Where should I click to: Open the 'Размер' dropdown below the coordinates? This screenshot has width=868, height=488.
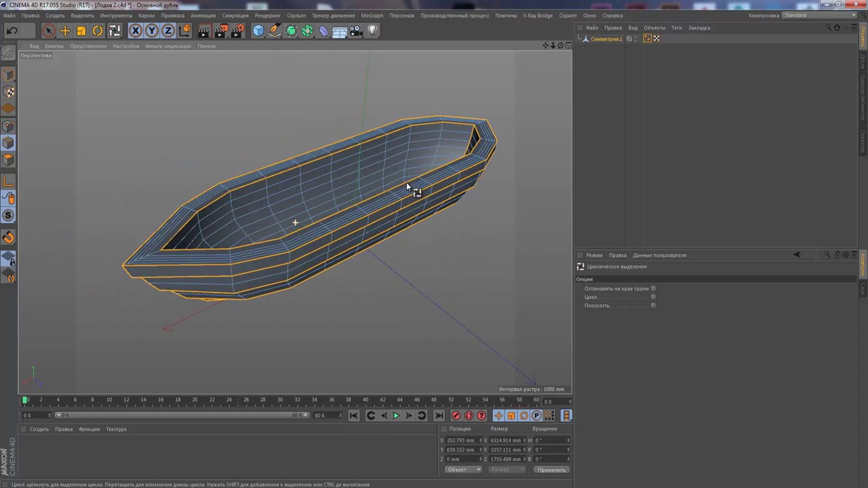(507, 470)
